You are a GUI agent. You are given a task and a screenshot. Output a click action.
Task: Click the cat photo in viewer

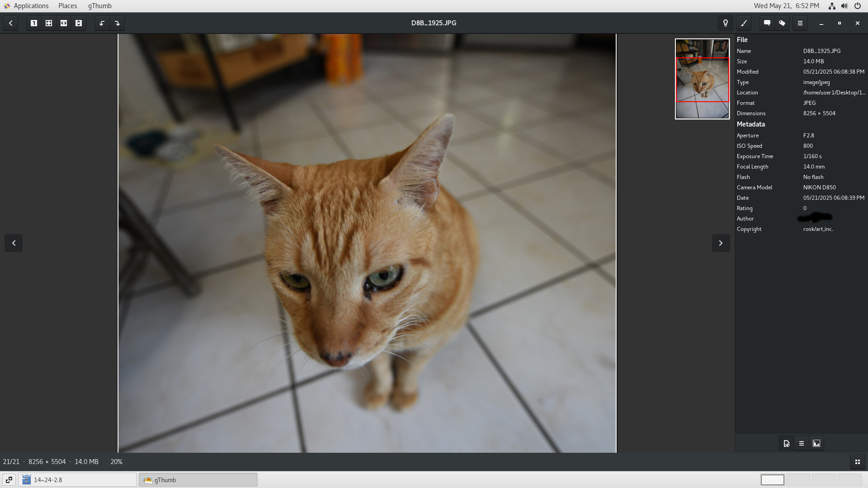pyautogui.click(x=367, y=243)
